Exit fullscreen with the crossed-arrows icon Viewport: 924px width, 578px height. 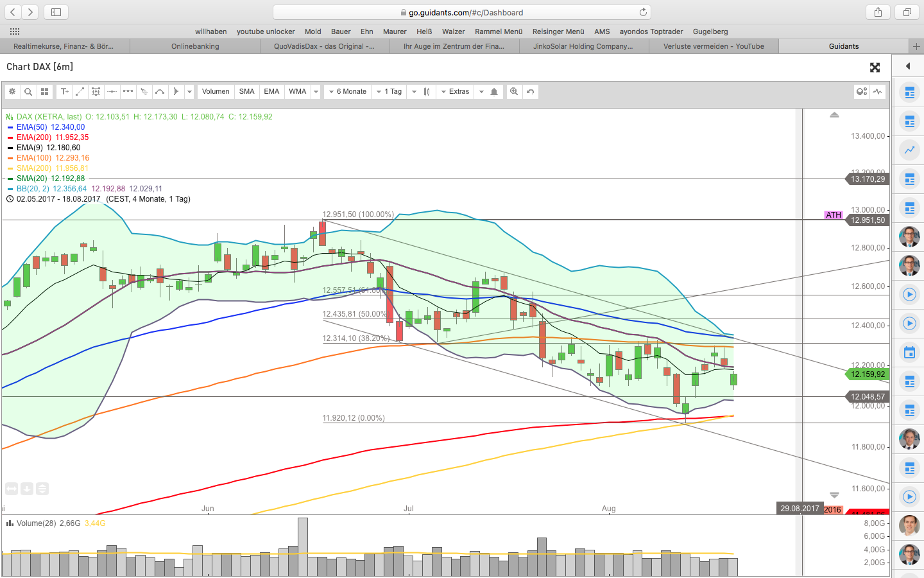coord(875,67)
